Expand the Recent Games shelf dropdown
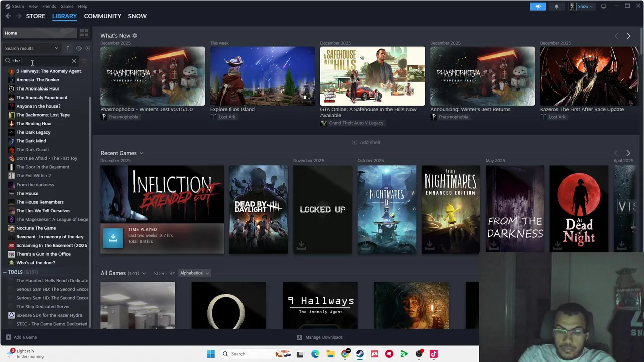 (141, 153)
